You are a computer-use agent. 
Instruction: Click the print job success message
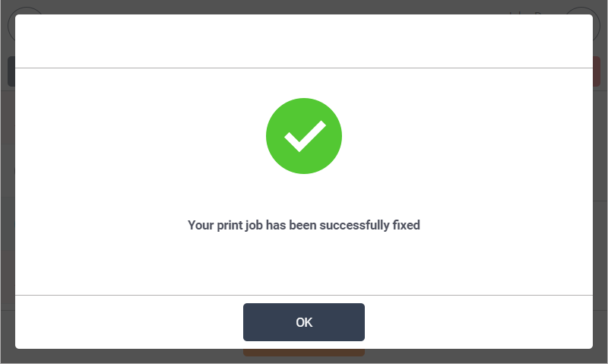pos(304,225)
